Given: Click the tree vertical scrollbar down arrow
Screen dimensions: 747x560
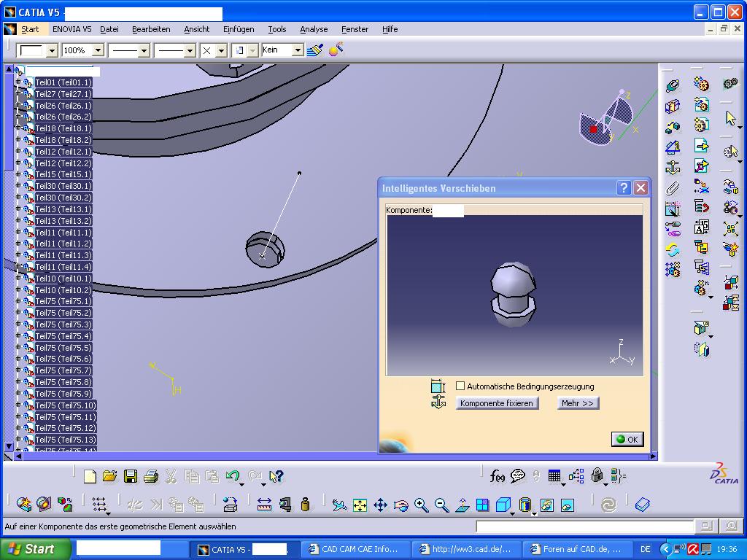Looking at the screenshot, I should [9, 446].
